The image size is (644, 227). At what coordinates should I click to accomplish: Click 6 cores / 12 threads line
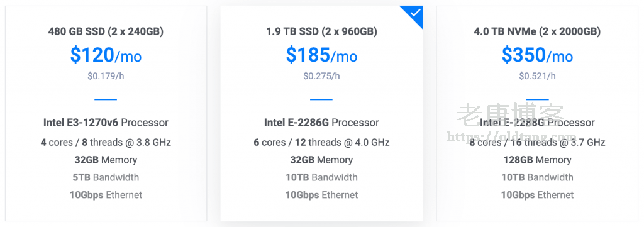point(321,143)
